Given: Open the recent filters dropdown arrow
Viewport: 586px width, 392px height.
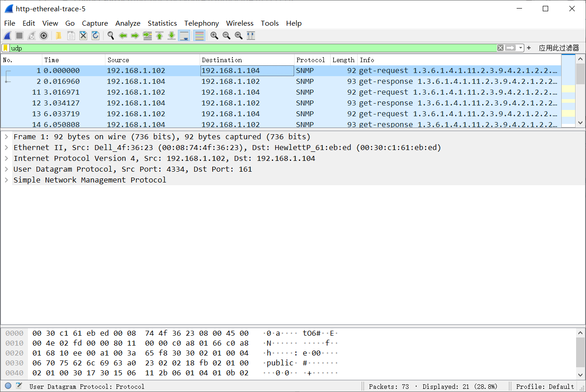Looking at the screenshot, I should [x=521, y=48].
